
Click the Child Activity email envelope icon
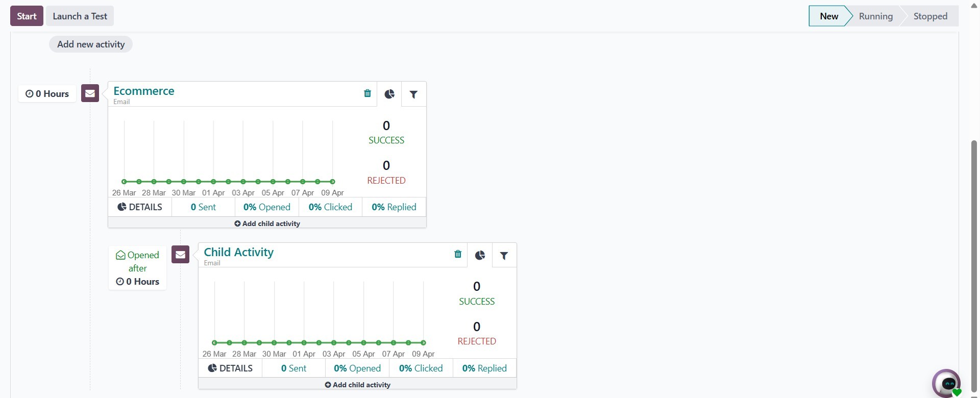pos(180,255)
